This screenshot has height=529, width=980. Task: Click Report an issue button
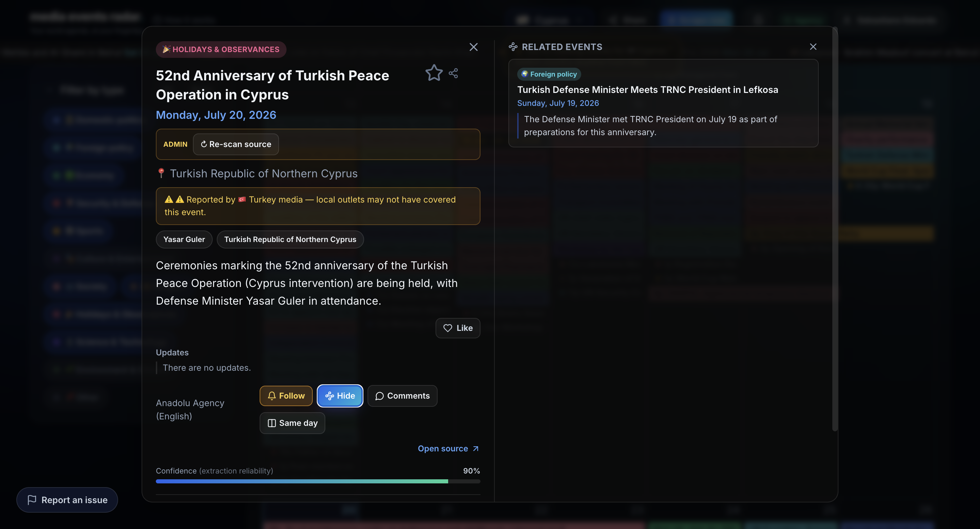click(x=67, y=500)
